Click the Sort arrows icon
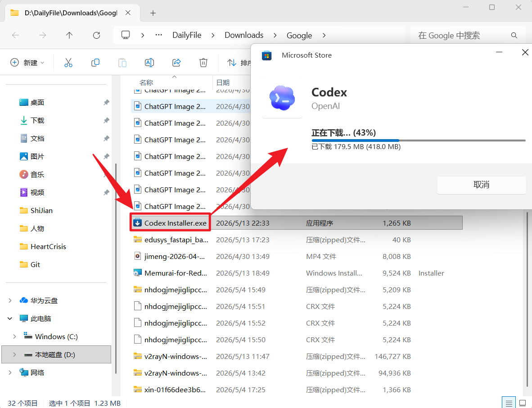The width and height of the screenshot is (532, 408). [x=232, y=63]
